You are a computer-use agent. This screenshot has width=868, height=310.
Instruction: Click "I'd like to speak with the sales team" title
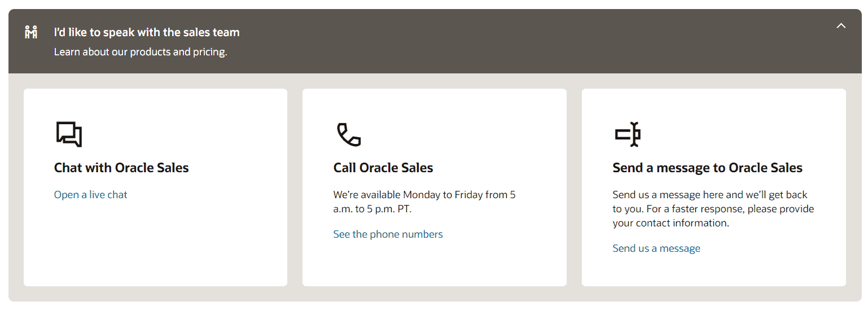(x=147, y=32)
